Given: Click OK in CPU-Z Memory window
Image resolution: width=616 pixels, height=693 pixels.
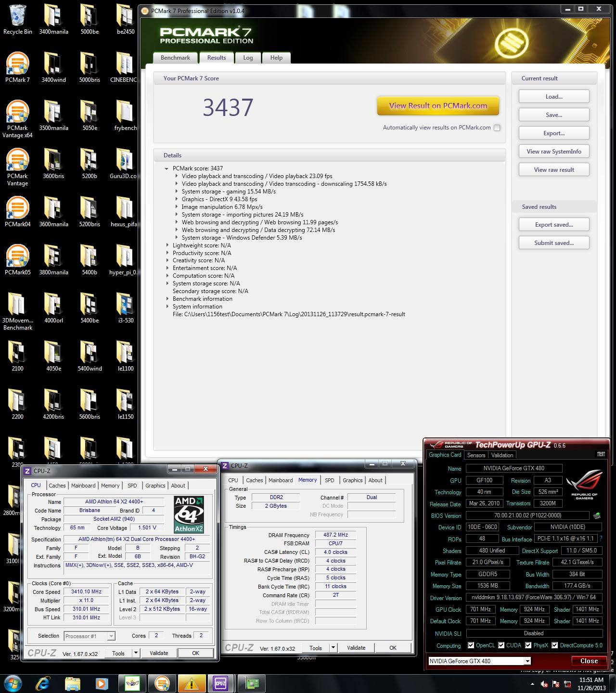Looking at the screenshot, I should 393,648.
